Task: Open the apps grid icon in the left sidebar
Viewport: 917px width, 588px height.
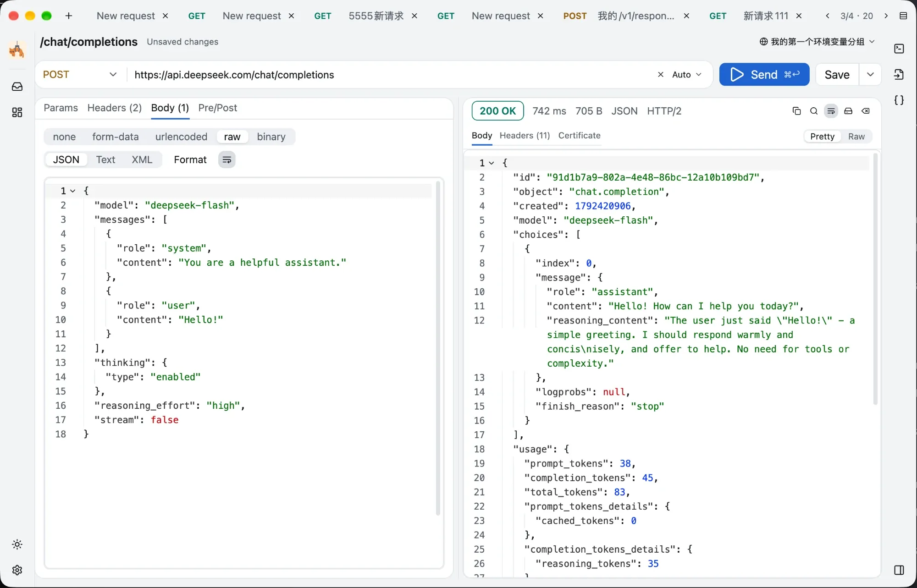Action: (x=17, y=112)
